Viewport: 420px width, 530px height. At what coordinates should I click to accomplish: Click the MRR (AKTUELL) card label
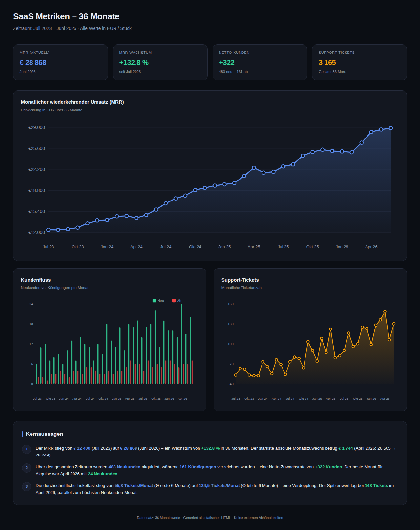tap(34, 53)
